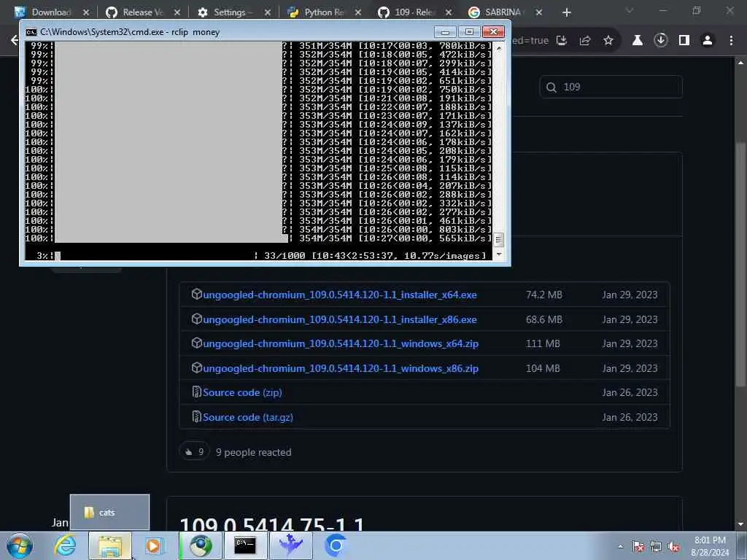Click the browser page vertical scrollbar
747x560 pixels.
pyautogui.click(x=740, y=264)
